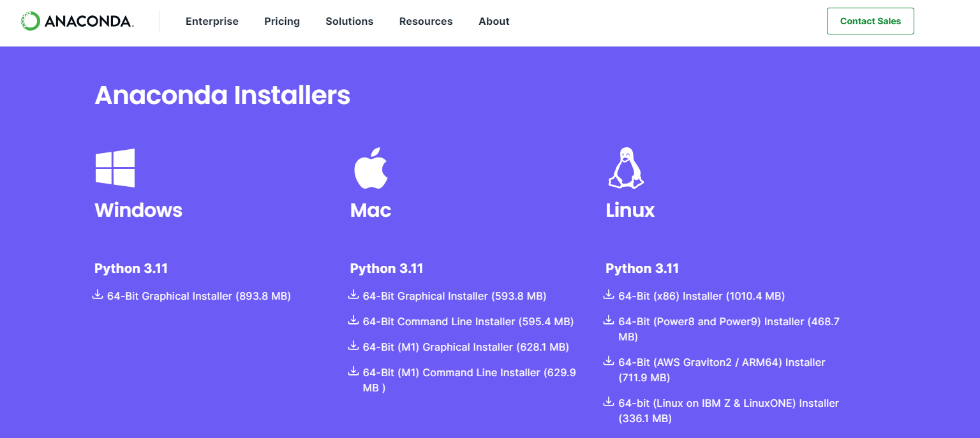Click download icon beside Mac 593.8 MB installer
This screenshot has height=438, width=980.
353,295
